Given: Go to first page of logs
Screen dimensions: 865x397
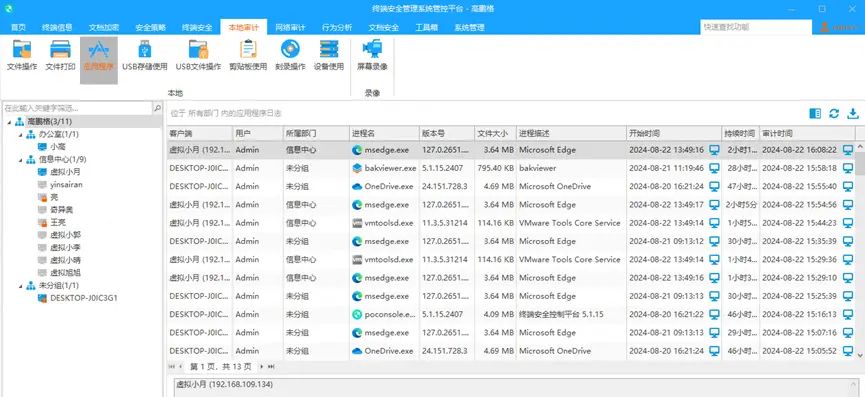Looking at the screenshot, I should pyautogui.click(x=172, y=367).
